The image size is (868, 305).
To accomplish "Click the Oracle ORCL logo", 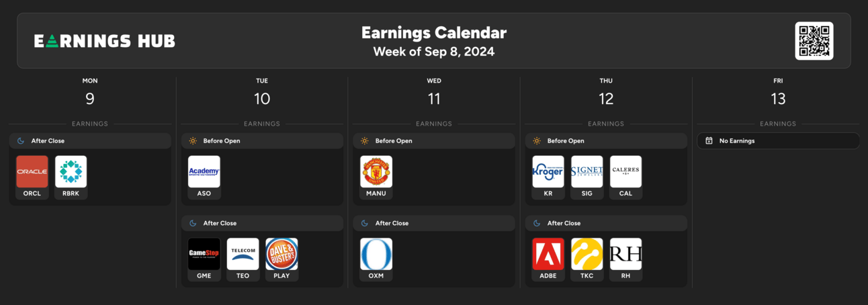I will point(32,172).
